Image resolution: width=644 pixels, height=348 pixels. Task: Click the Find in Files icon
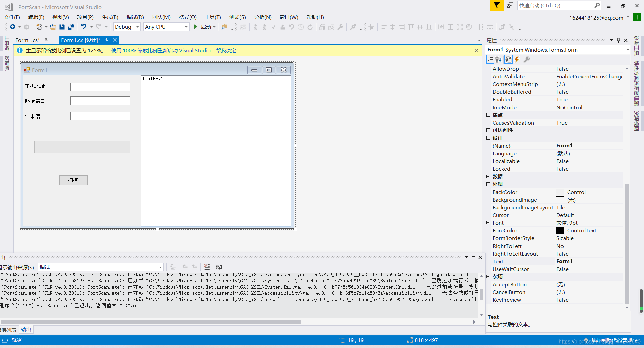pos(225,27)
